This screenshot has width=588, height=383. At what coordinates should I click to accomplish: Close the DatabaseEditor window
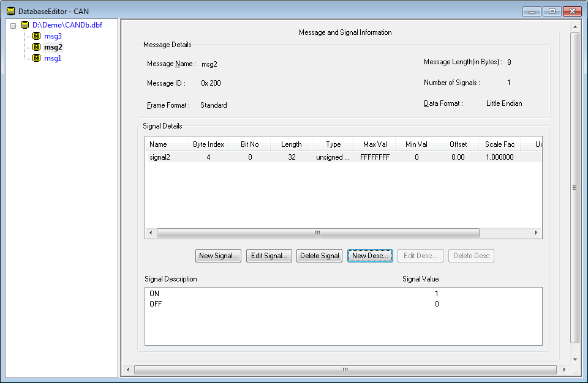pos(572,11)
